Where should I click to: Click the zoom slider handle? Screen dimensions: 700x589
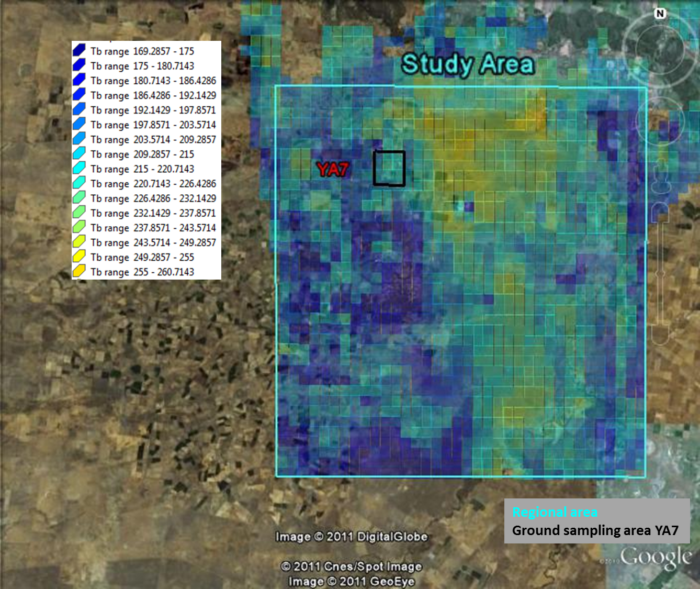(x=660, y=273)
